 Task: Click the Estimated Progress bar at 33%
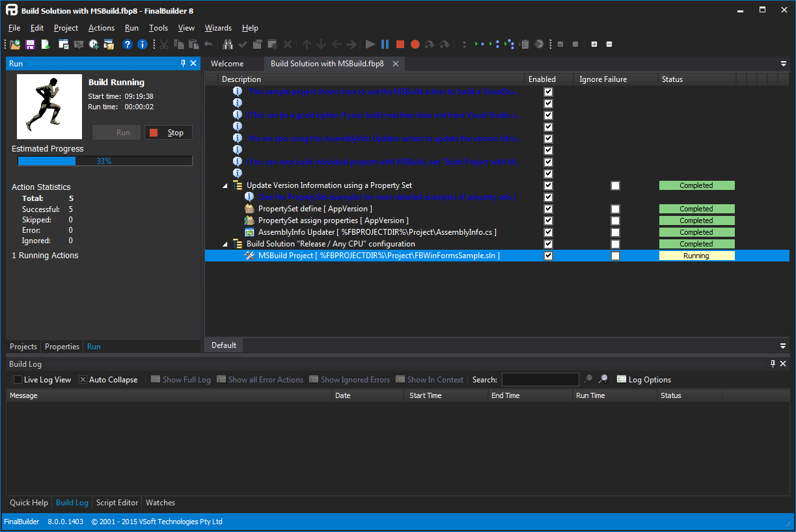(x=105, y=161)
